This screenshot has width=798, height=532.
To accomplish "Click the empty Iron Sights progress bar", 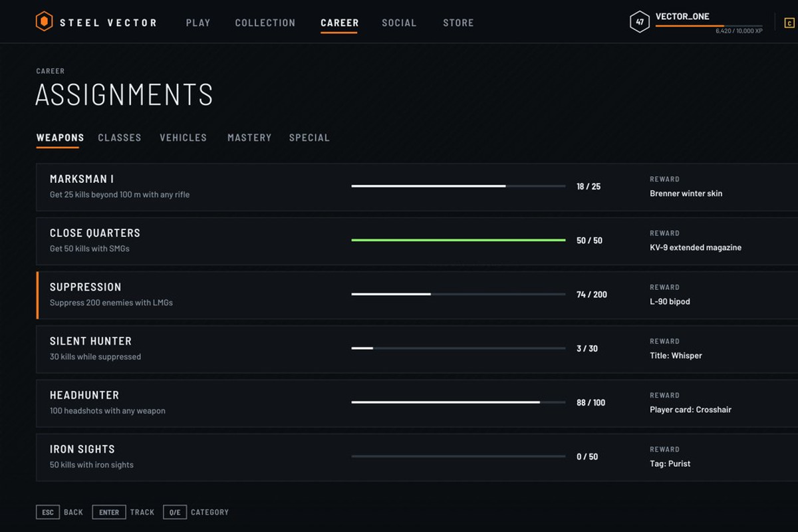I will pyautogui.click(x=458, y=456).
